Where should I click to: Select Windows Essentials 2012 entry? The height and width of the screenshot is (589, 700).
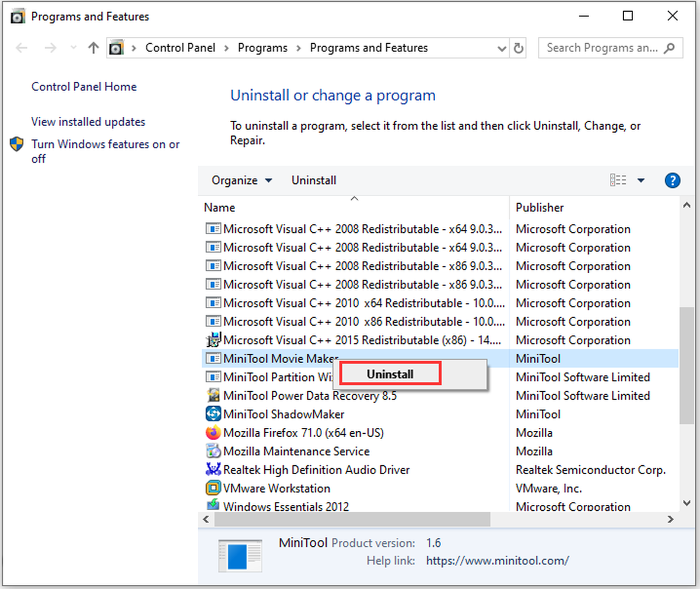point(286,506)
